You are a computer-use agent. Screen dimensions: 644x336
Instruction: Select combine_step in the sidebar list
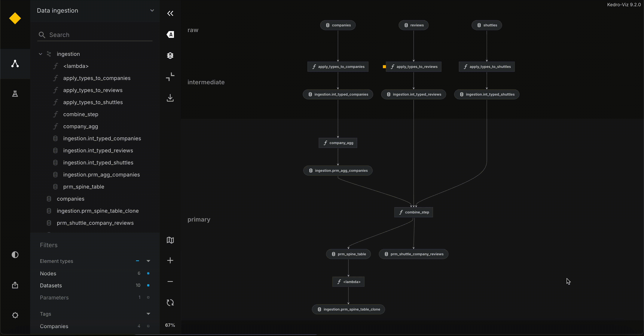tap(81, 114)
